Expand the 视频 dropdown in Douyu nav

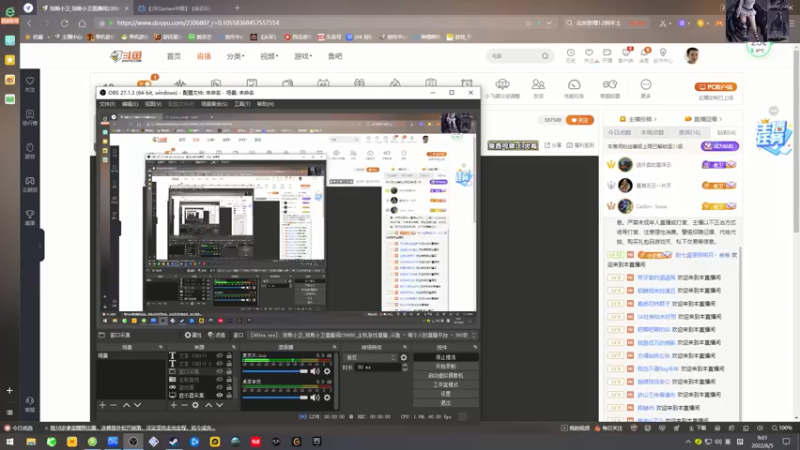tap(269, 56)
